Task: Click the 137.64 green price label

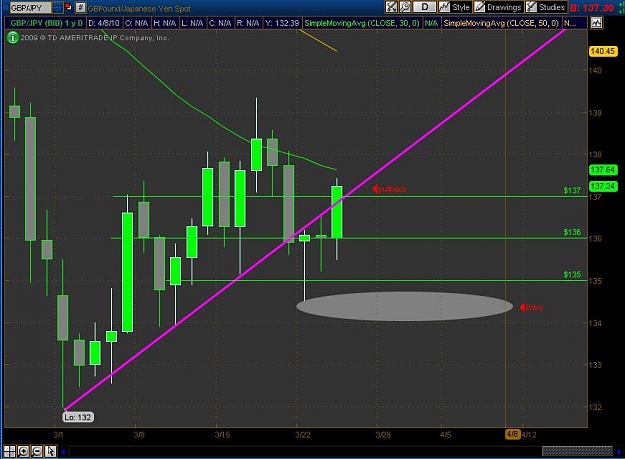Action: [x=603, y=170]
